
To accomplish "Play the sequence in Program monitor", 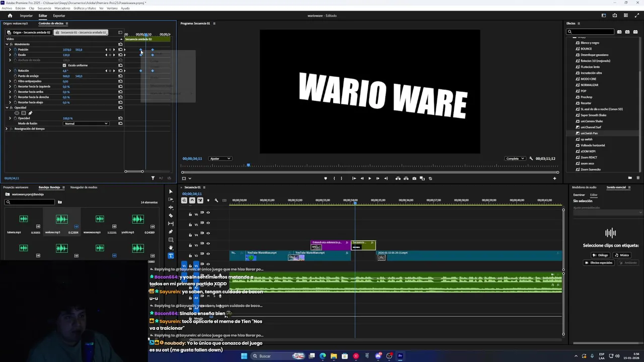I will pyautogui.click(x=370, y=178).
